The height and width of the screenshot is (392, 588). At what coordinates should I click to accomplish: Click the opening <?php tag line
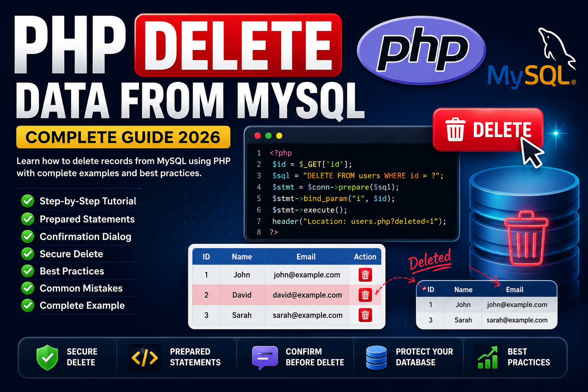(x=281, y=153)
